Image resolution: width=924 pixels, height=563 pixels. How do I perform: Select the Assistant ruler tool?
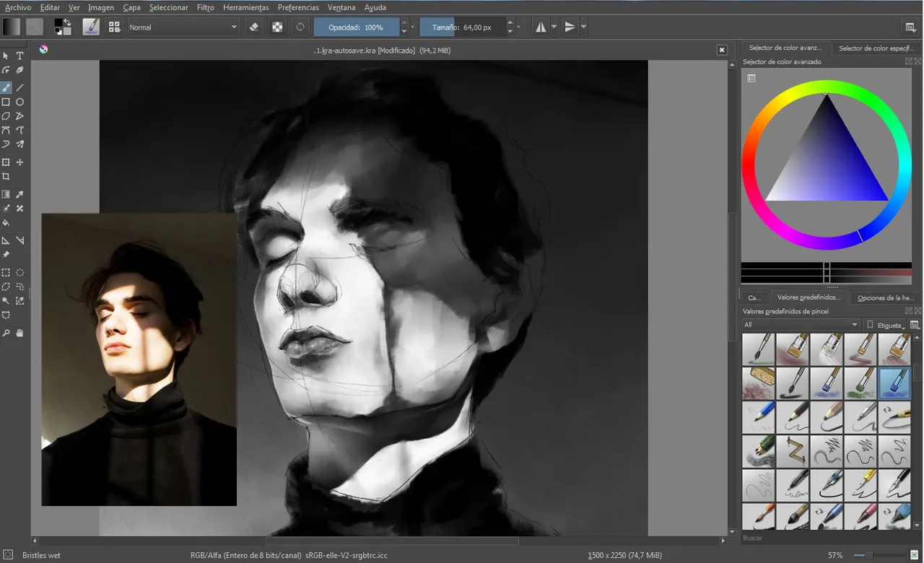click(x=6, y=240)
